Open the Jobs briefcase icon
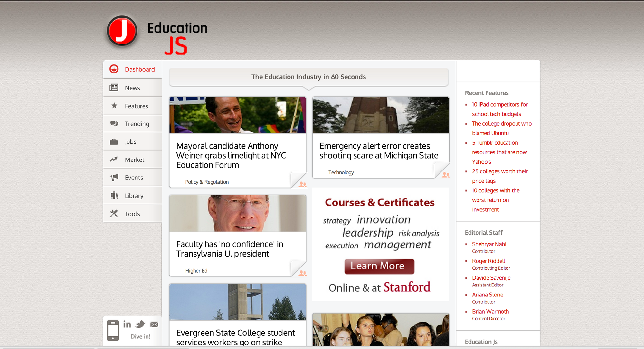This screenshot has width=644, height=349. coord(114,142)
